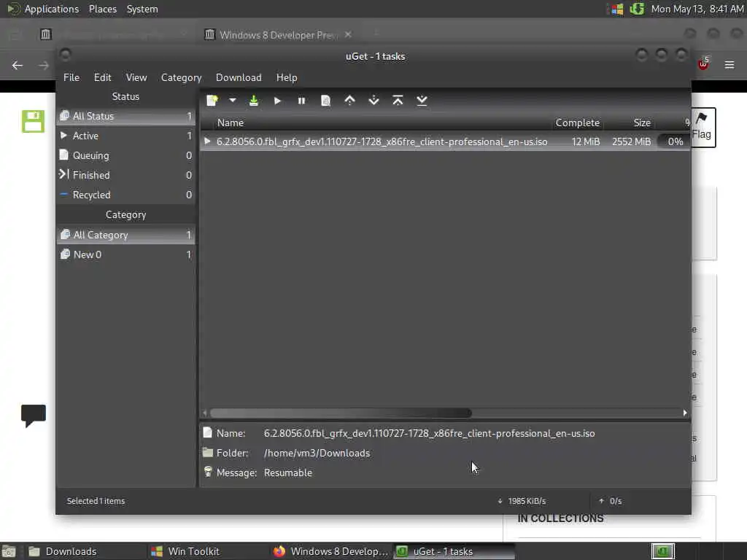This screenshot has height=560, width=747.
Task: Click the red uBlock extension icon in browser
Action: coord(703,63)
